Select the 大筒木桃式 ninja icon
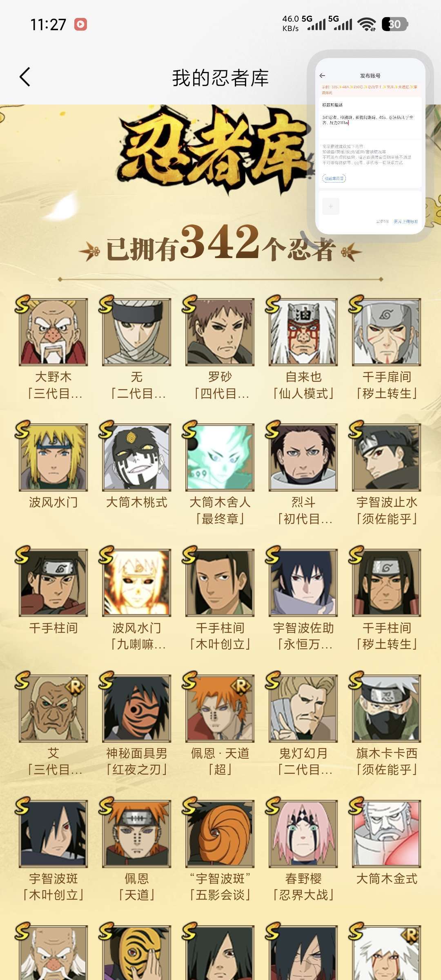Viewport: 441px width, 980px height. click(136, 457)
